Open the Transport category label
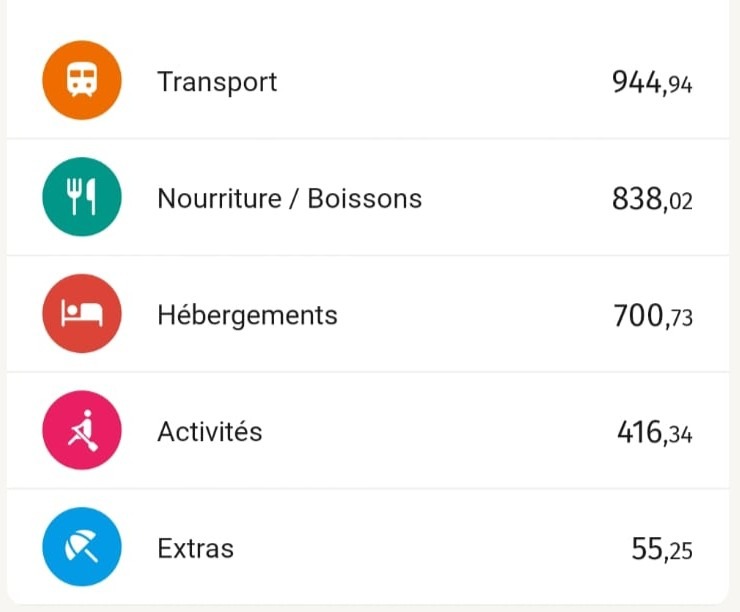 217,83
